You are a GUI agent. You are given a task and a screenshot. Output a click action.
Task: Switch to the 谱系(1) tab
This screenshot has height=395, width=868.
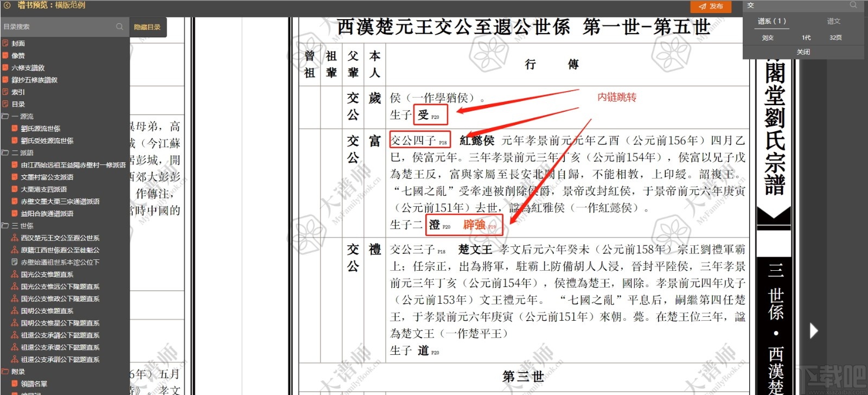772,21
